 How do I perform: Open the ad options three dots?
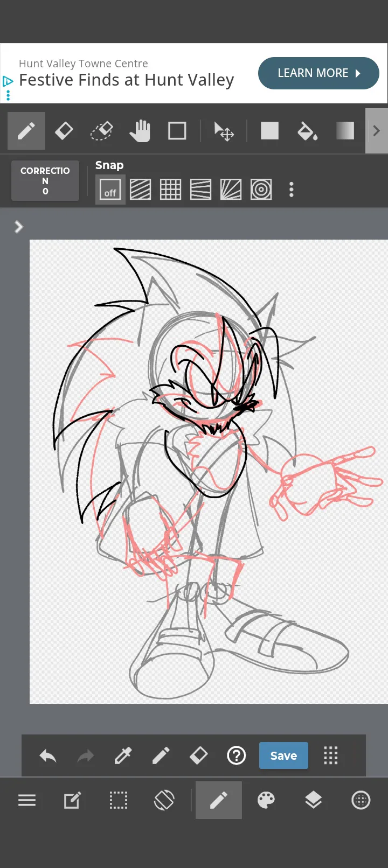pyautogui.click(x=8, y=95)
